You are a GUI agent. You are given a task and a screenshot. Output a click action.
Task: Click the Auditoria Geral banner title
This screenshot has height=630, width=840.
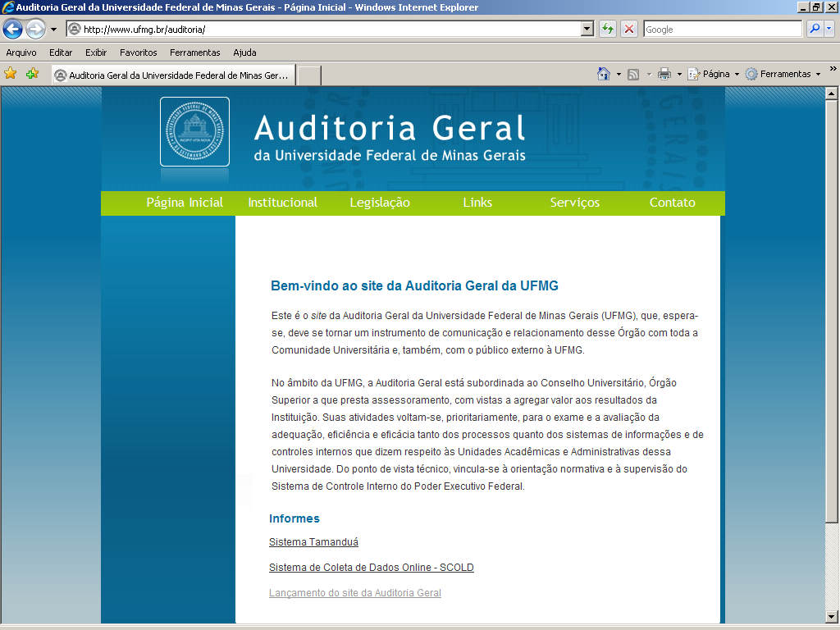click(390, 127)
